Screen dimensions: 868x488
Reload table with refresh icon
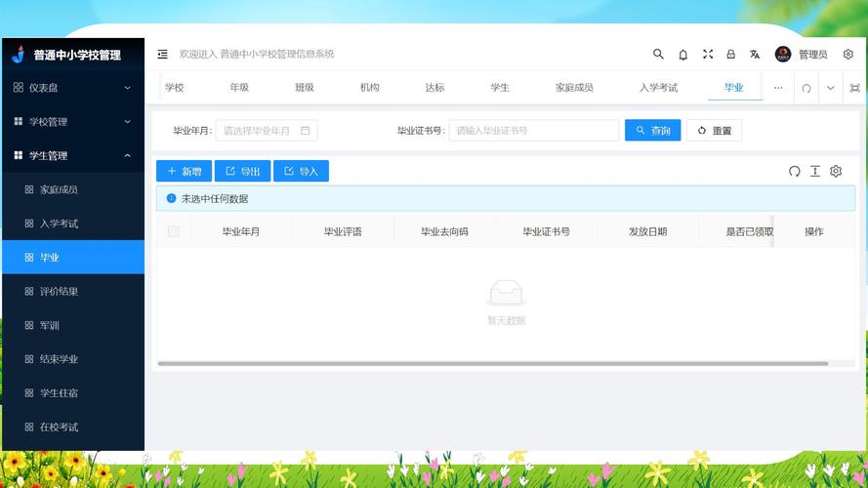click(x=795, y=171)
